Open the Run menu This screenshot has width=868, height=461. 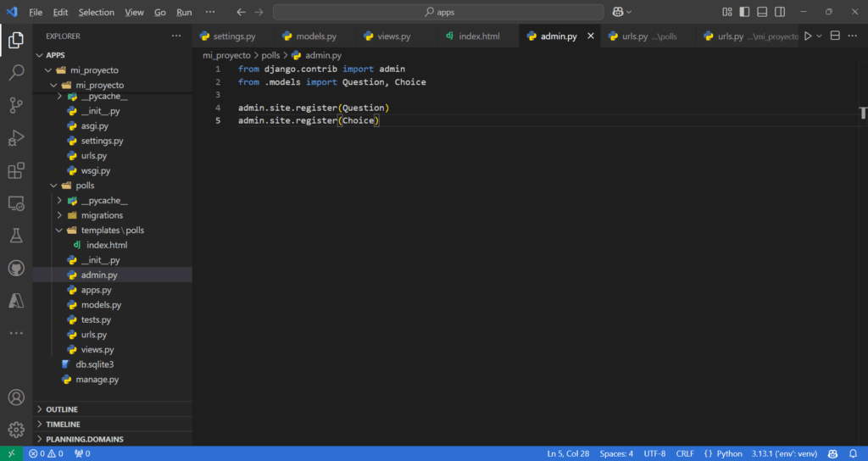[x=184, y=12]
